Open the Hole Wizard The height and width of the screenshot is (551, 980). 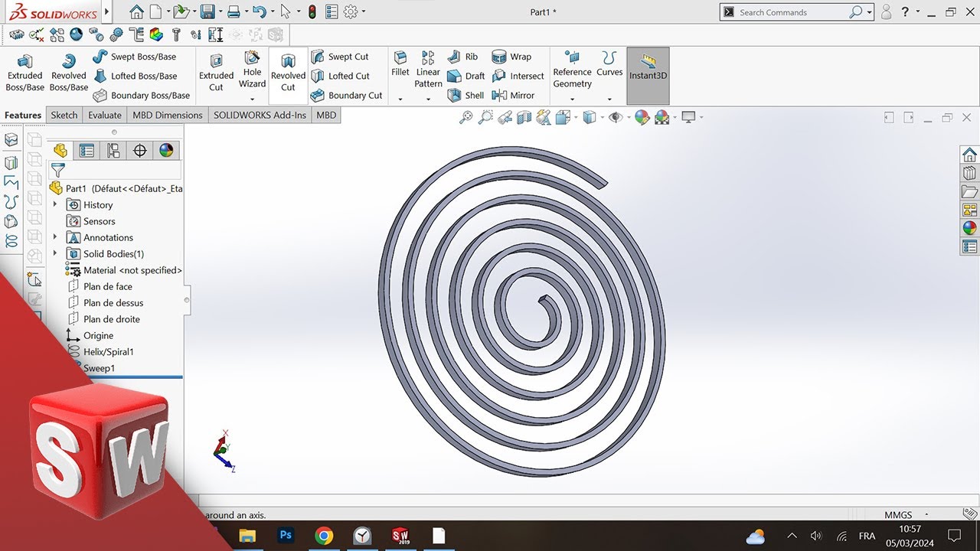point(252,69)
